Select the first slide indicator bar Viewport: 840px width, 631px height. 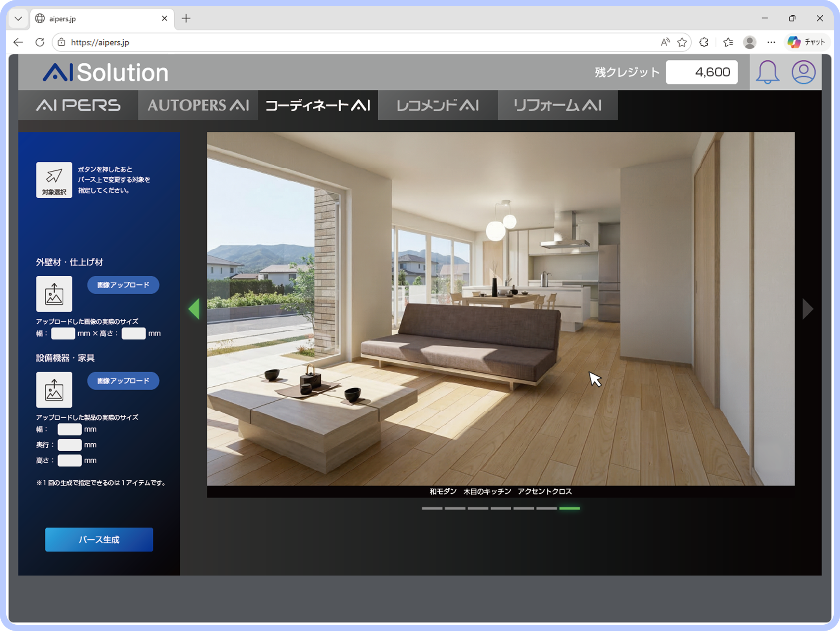432,508
